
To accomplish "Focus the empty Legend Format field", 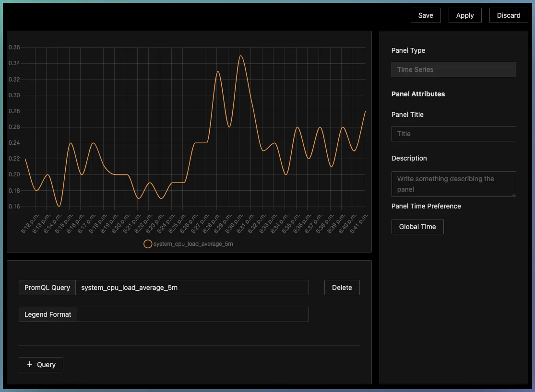I will pyautogui.click(x=192, y=314).
